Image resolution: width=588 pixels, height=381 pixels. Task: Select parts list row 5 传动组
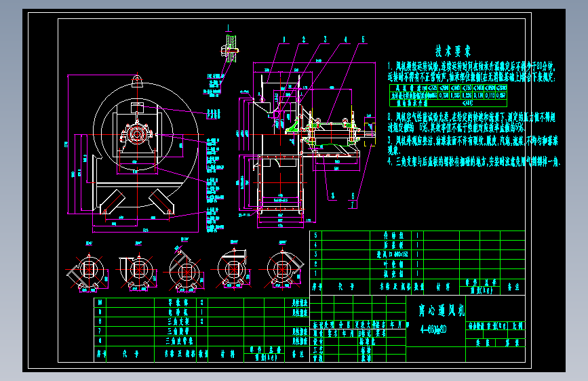tap(417, 235)
